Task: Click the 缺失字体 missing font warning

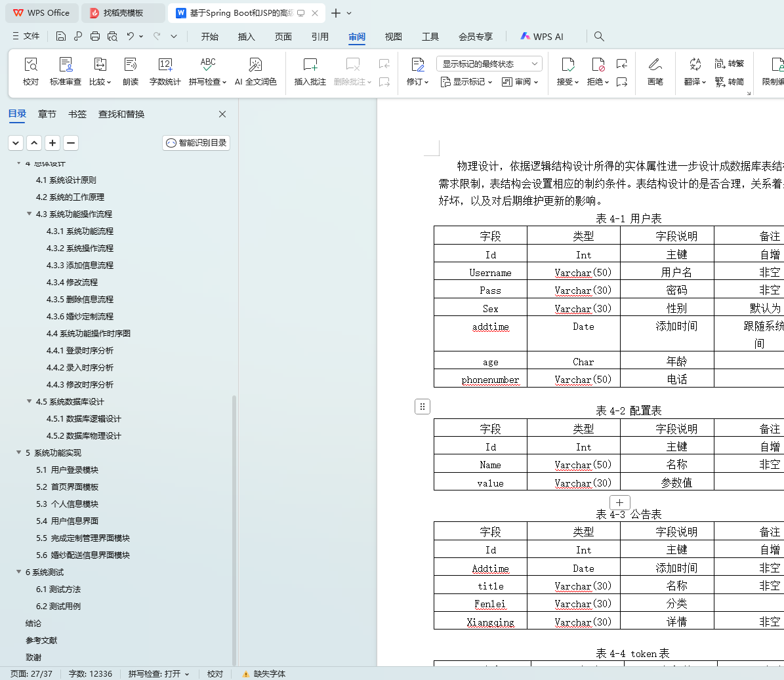Action: [x=264, y=673]
